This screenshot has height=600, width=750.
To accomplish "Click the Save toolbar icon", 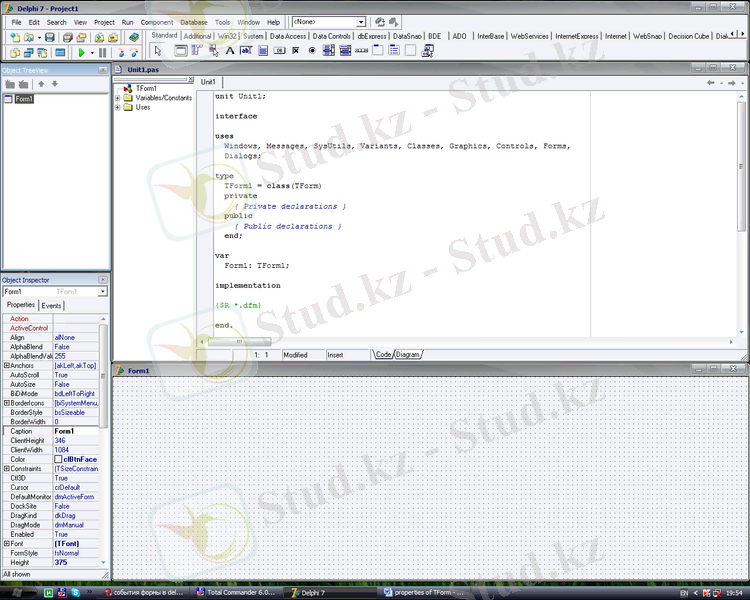I will pos(50,37).
